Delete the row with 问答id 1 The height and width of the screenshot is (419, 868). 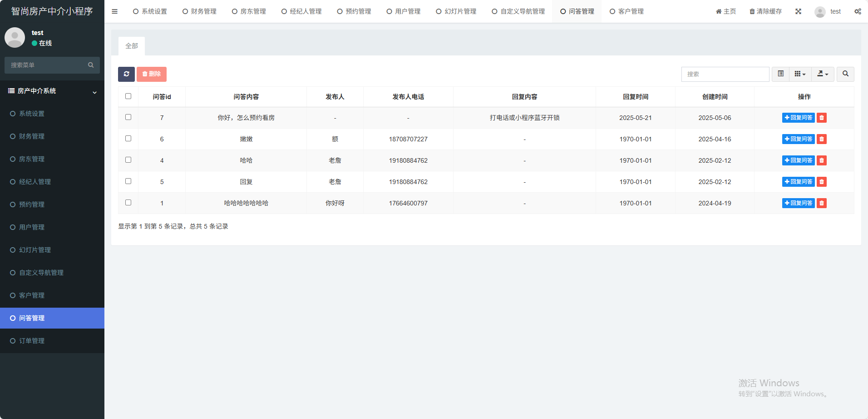(821, 203)
